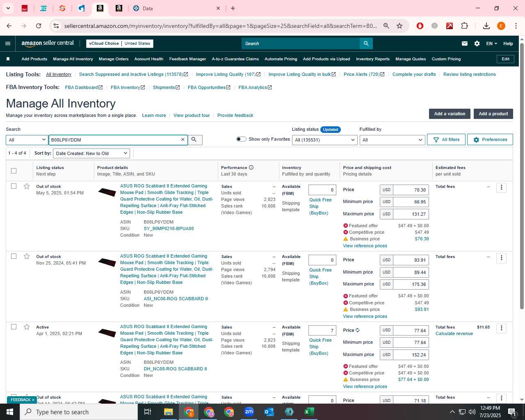Click the bookmark flag icon in nav bar
The image size is (525, 420).
pyautogui.click(x=8, y=59)
